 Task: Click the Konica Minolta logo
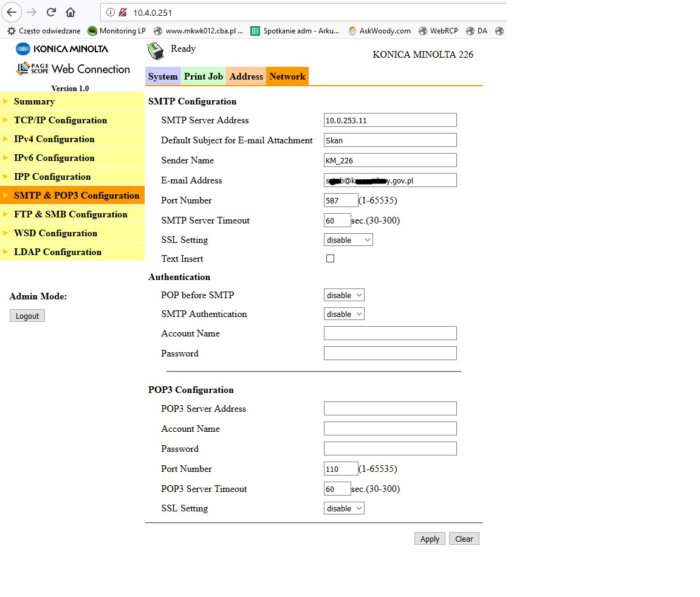pyautogui.click(x=62, y=49)
